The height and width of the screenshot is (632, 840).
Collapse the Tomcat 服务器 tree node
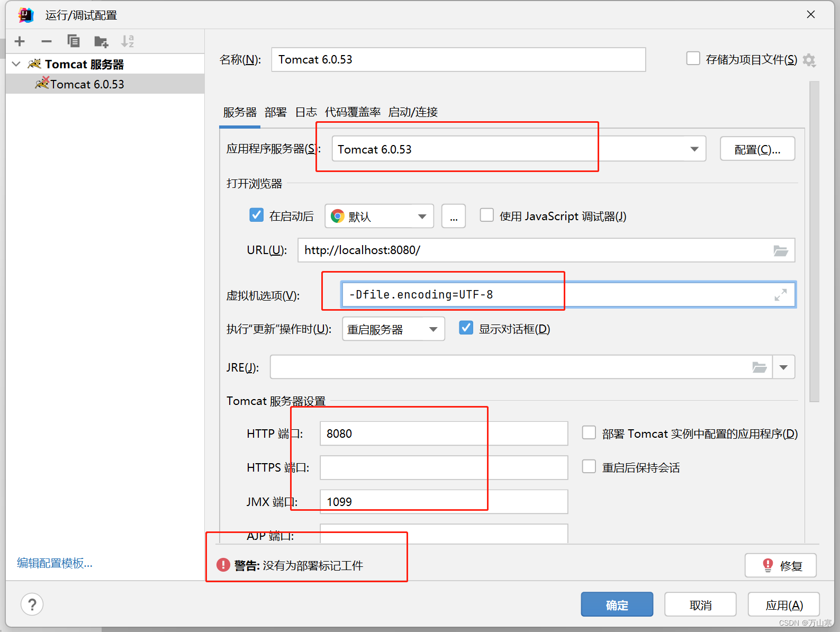tap(16, 64)
